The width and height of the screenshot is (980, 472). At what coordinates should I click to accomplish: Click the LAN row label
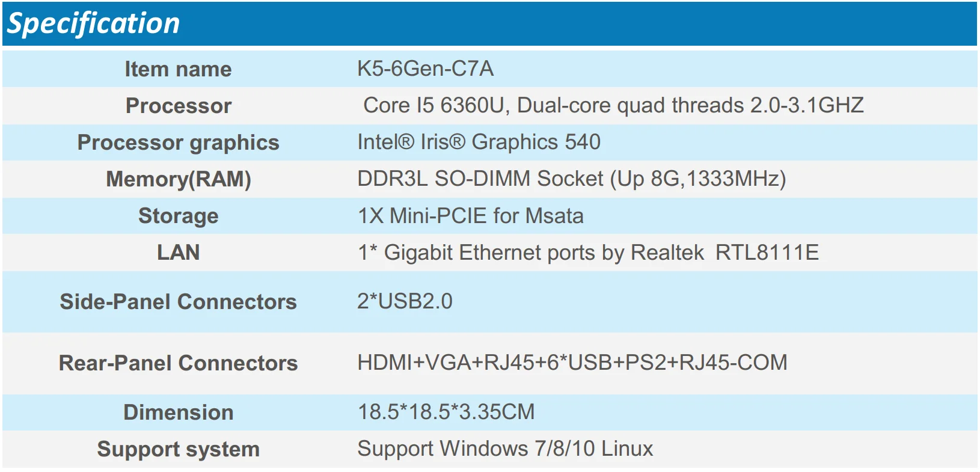point(178,253)
